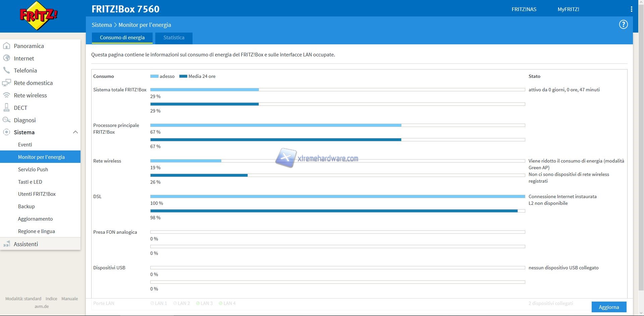The image size is (644, 316).
Task: Open the three-dot options menu
Action: [631, 9]
